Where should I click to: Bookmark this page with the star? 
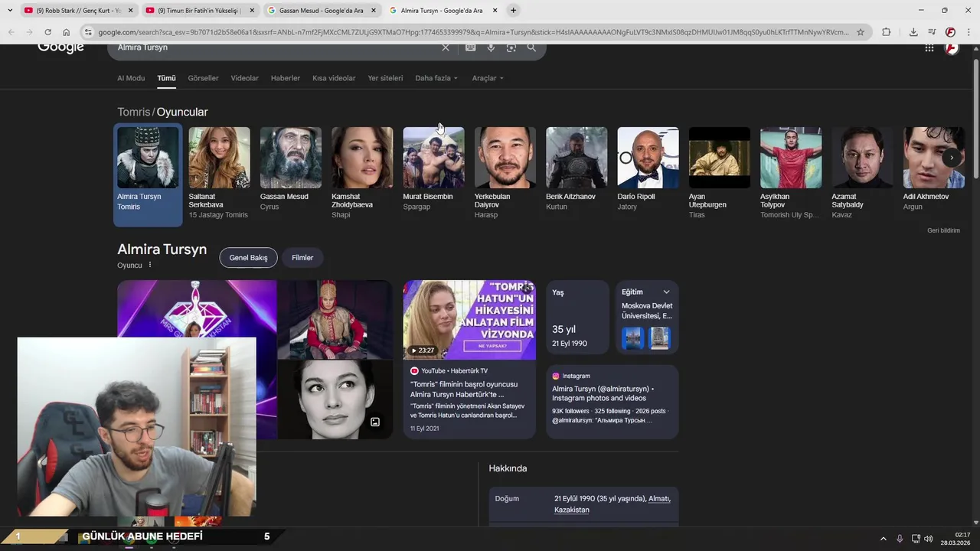coord(861,32)
